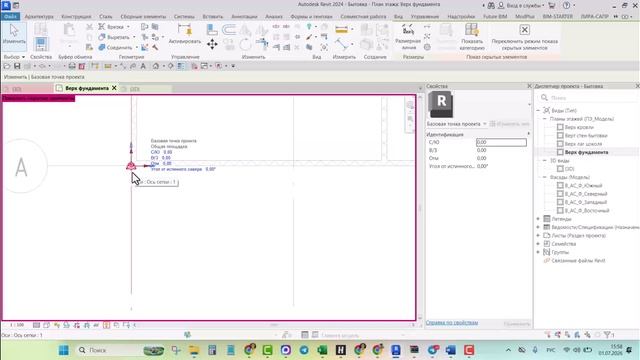Viewport: 640px width, 360px height.
Task: Collapse the Идентификация properties section
Action: click(x=529, y=134)
